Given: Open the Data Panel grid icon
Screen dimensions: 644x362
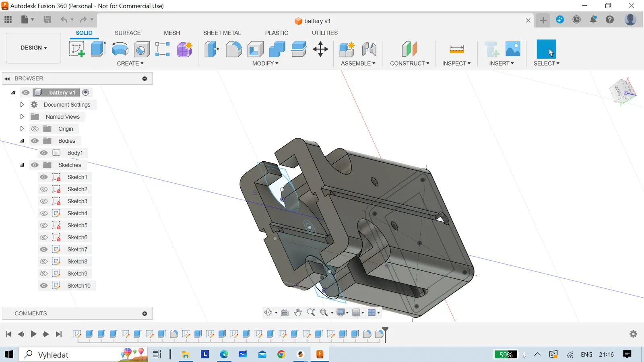Looking at the screenshot, I should click(x=8, y=19).
